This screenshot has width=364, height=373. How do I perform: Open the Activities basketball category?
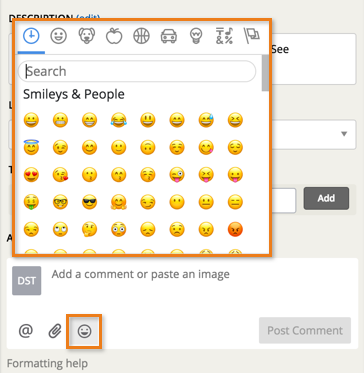pyautogui.click(x=141, y=35)
